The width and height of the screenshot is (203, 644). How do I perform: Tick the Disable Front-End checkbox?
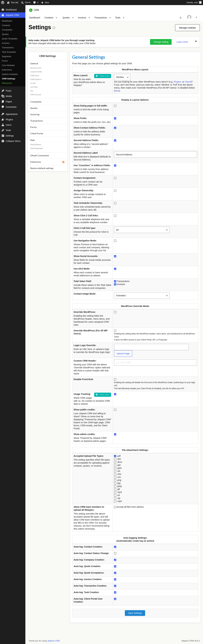[115, 379]
